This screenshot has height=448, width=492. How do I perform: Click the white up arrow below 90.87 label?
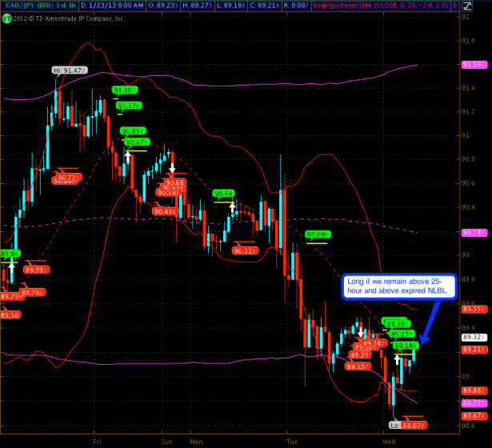(128, 154)
